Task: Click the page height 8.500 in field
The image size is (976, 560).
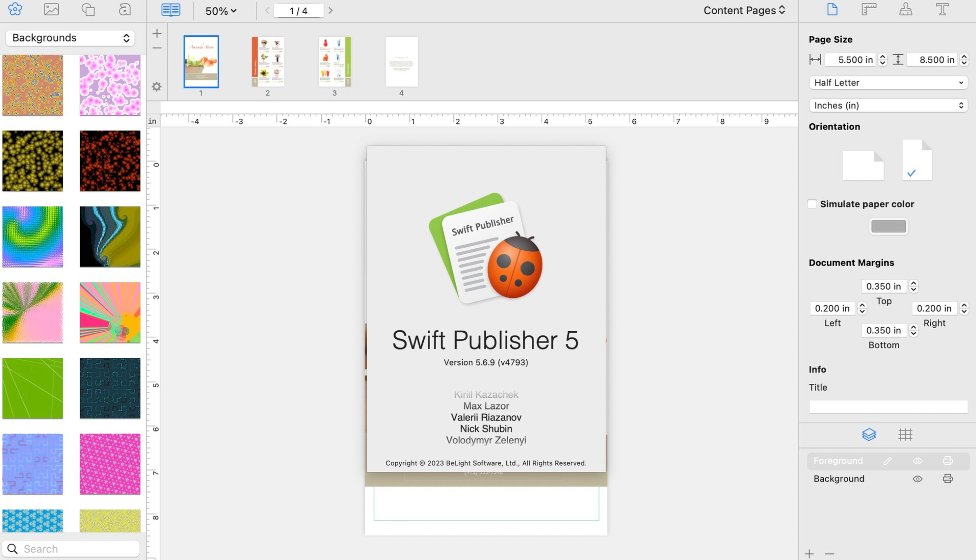Action: pos(932,60)
